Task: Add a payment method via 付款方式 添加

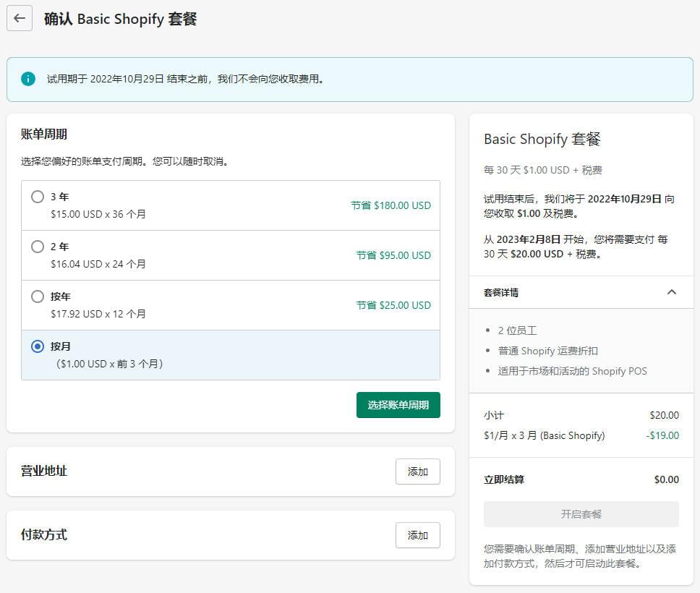Action: [x=418, y=535]
